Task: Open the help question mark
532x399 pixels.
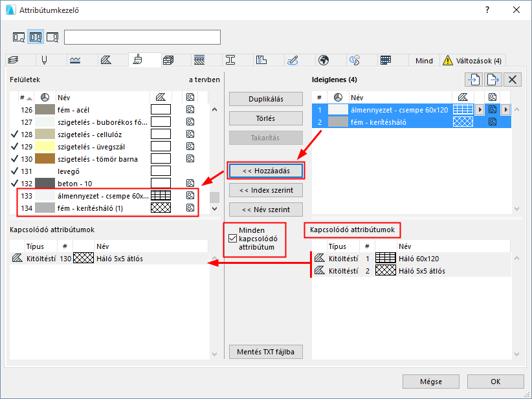Action: pyautogui.click(x=487, y=10)
